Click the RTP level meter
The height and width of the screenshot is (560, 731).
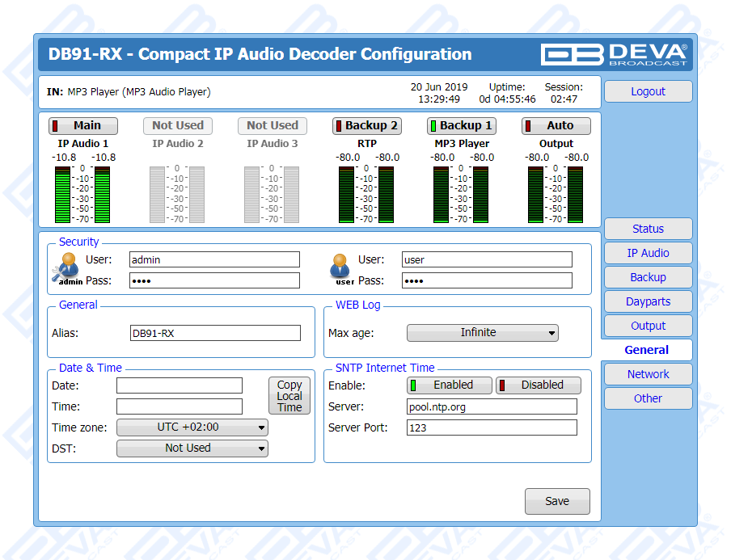(366, 194)
